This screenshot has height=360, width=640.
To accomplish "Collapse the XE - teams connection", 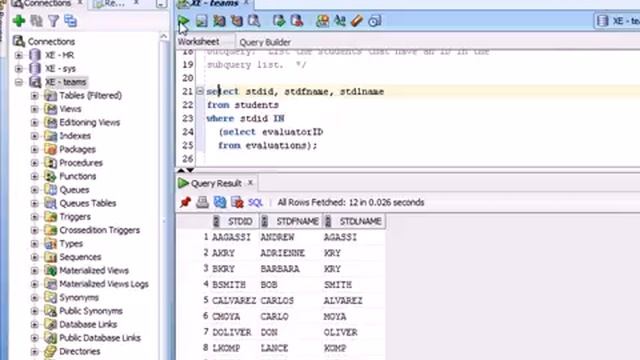I will coord(19,82).
